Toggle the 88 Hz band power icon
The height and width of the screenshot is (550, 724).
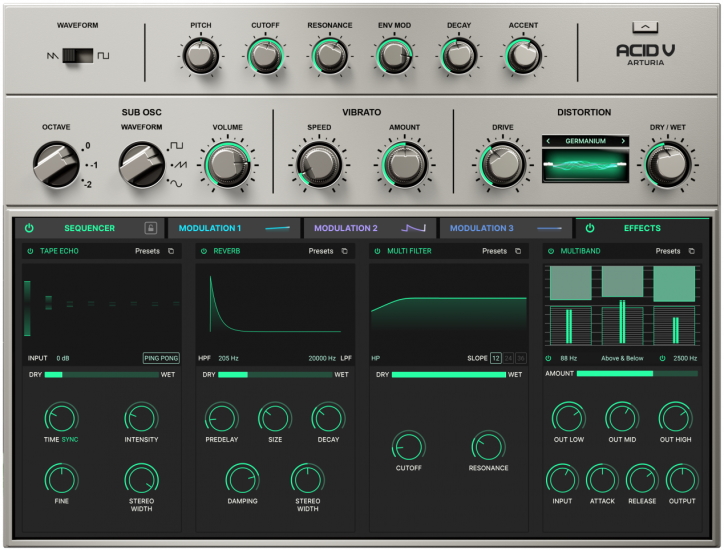tap(549, 358)
